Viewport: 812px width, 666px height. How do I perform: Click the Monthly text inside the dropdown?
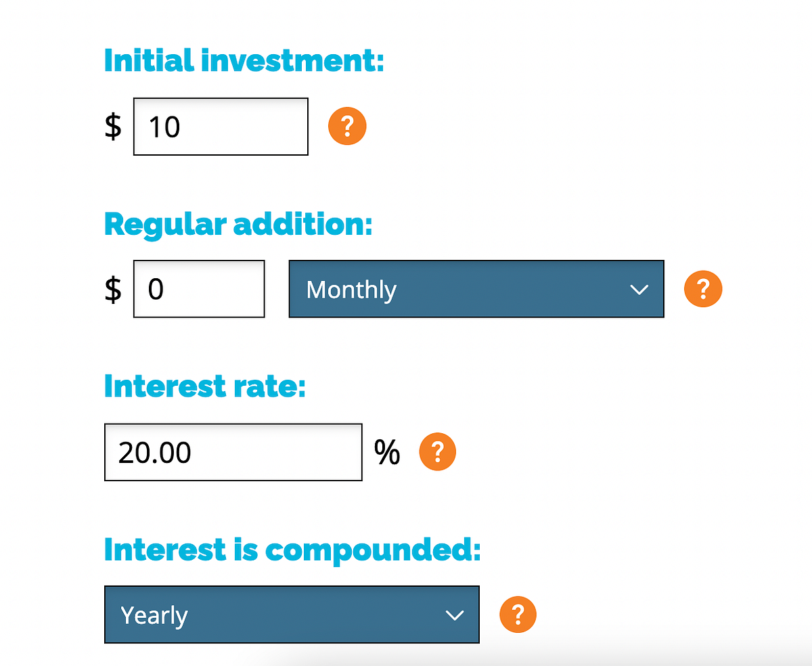point(351,289)
